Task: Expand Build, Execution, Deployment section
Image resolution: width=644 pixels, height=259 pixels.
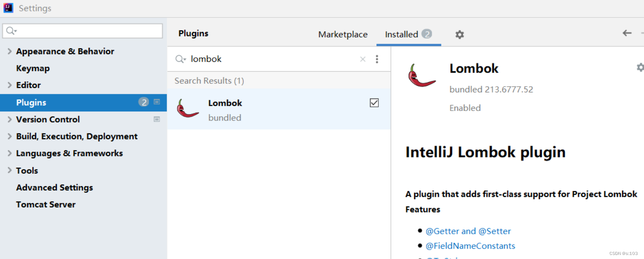Action: click(x=9, y=136)
